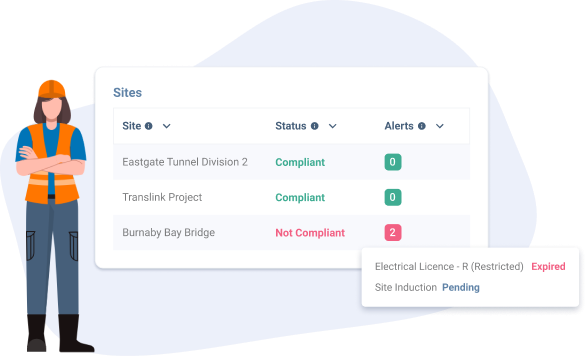Click the info icon next to Site
Viewport: 587px width, 364px height.
point(149,126)
